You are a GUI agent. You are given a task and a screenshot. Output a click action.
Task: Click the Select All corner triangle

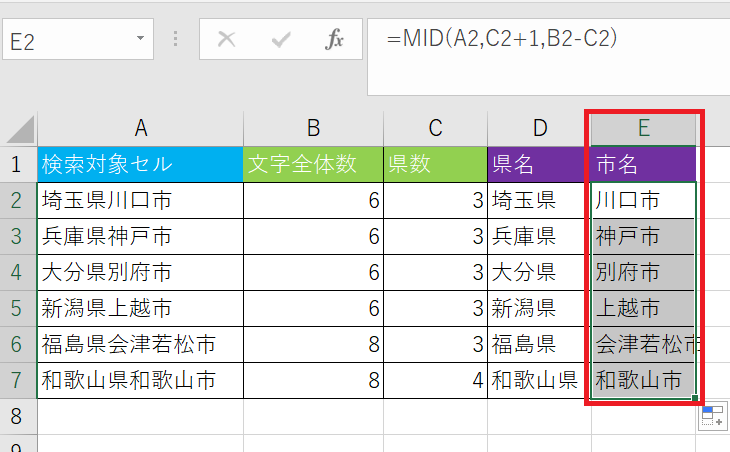[20, 129]
